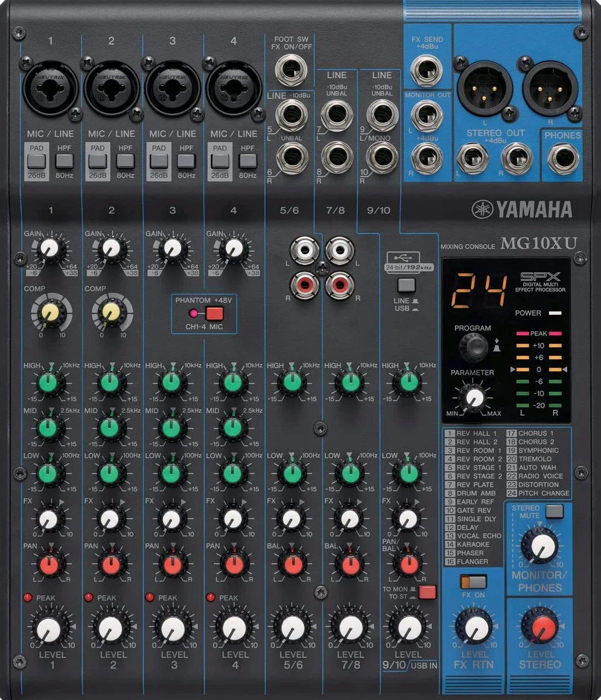The height and width of the screenshot is (700, 601).
Task: Click "RADIO VOICE" in the effects list
Action: tap(541, 476)
